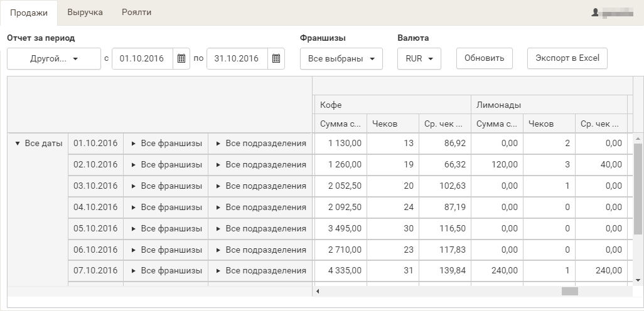
Task: Collapse the Все даты tree node
Action: point(17,144)
